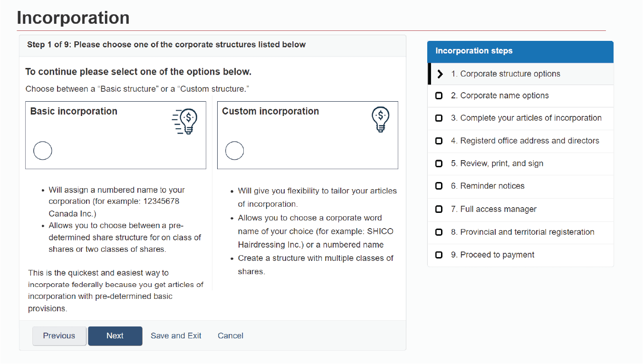Click the checkbox icon beside Corporate name options
This screenshot has width=643, height=364.
click(x=438, y=96)
